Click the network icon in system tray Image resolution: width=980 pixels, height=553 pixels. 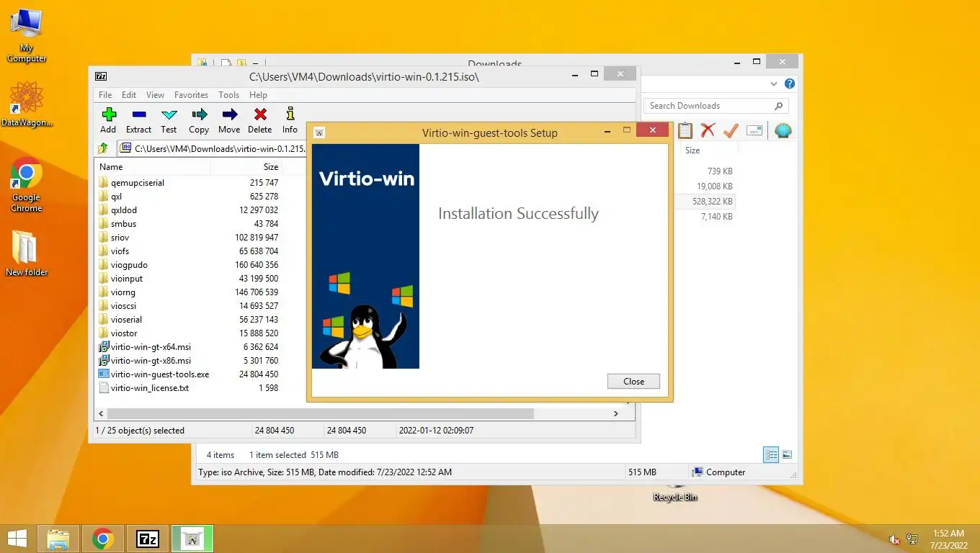[x=912, y=539]
